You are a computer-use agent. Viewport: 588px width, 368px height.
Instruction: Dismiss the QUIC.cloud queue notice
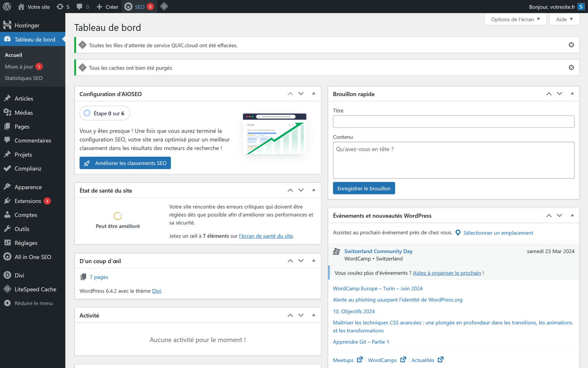click(x=571, y=45)
